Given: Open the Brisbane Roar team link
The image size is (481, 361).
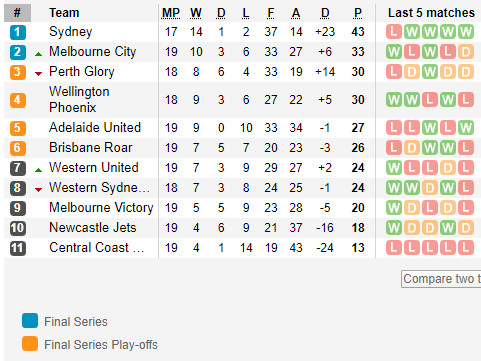Looking at the screenshot, I should pos(91,148).
